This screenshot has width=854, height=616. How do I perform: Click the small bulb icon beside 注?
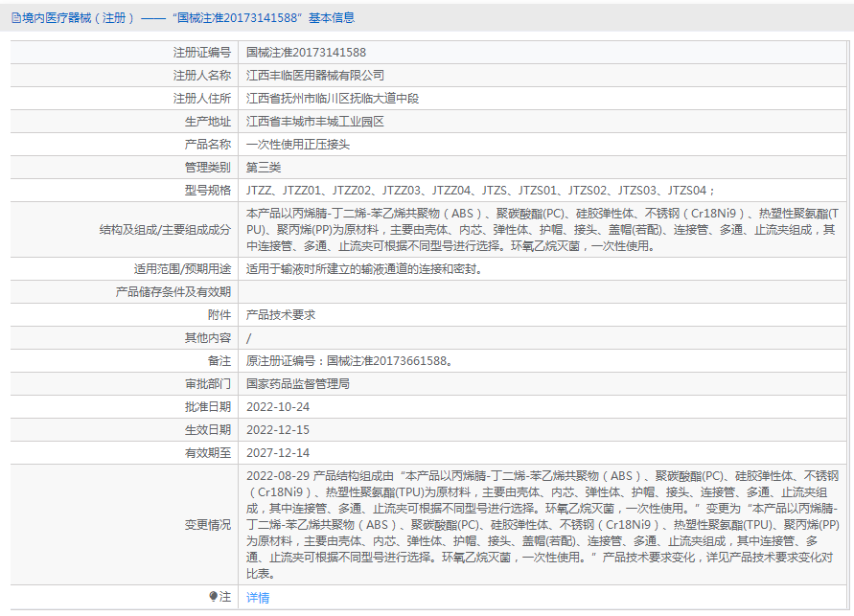coord(213,597)
